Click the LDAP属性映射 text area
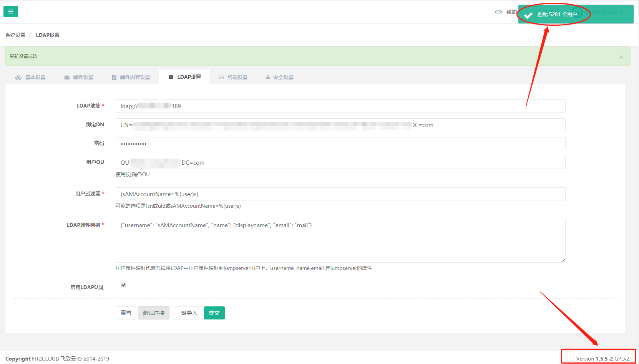The width and height of the screenshot is (639, 364). pyautogui.click(x=340, y=241)
